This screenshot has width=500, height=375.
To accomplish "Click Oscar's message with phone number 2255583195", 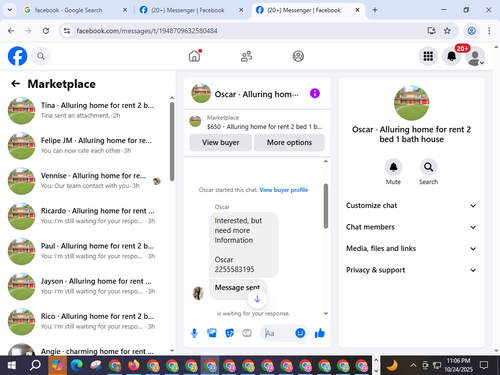I will pos(244,245).
